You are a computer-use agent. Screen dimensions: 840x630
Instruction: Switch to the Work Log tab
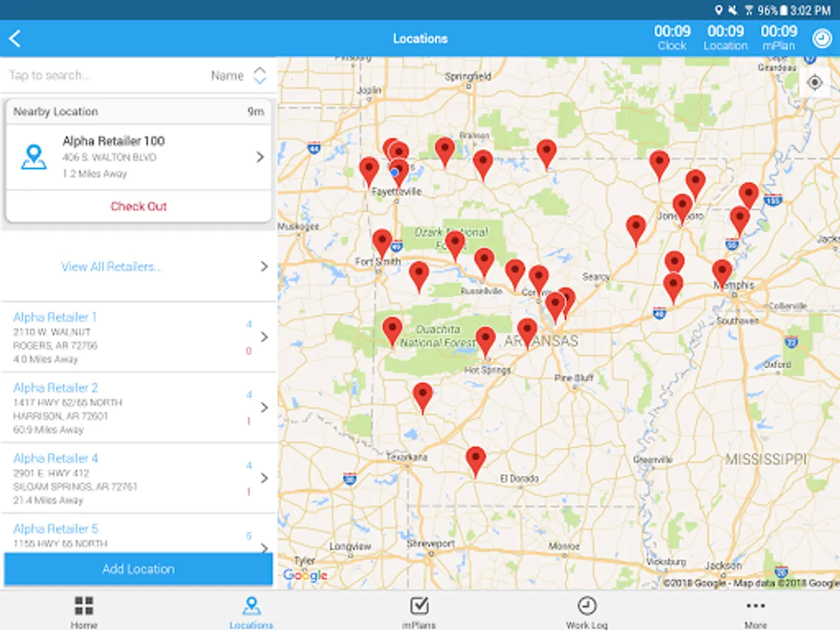pos(587,612)
